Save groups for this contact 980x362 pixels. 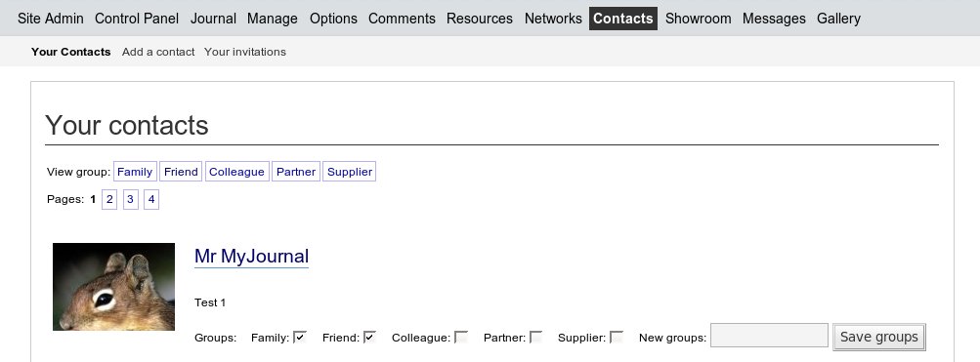(878, 337)
